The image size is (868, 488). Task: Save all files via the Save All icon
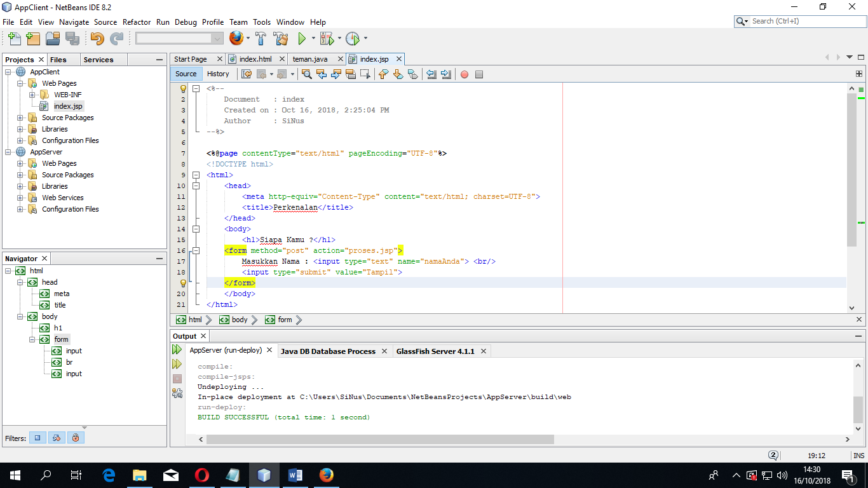pyautogui.click(x=72, y=38)
